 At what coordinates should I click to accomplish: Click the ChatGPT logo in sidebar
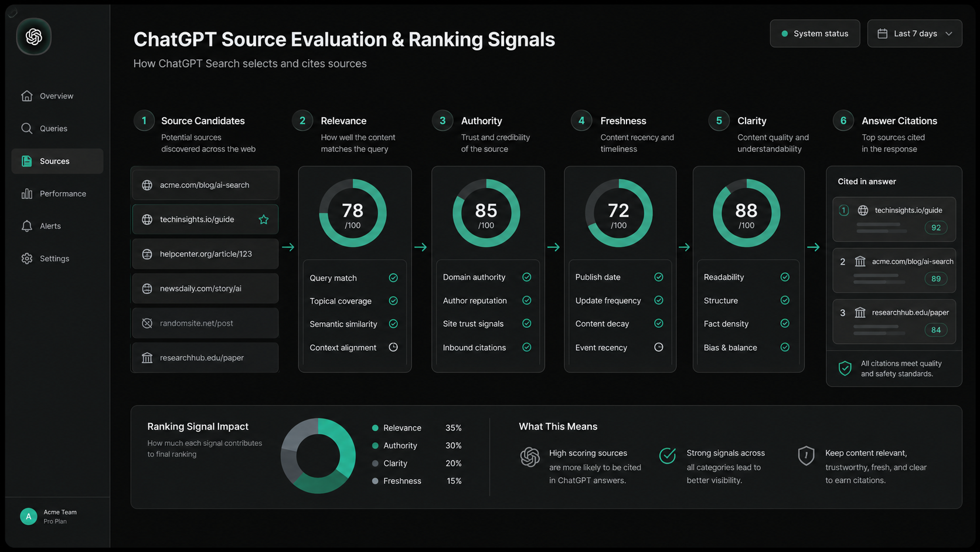click(34, 36)
